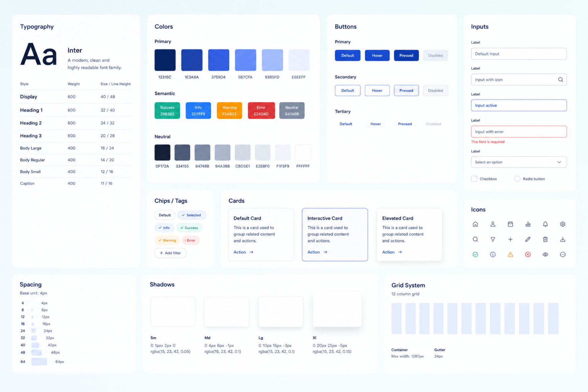Image resolution: width=588 pixels, height=392 pixels.
Task: Click primary Default button
Action: (347, 55)
